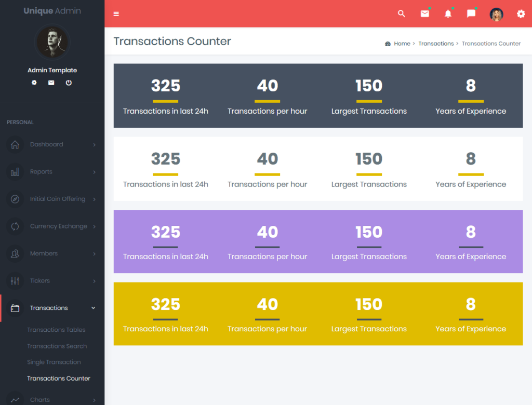This screenshot has height=405, width=532.
Task: Show notifications via the bell icon
Action: tap(448, 14)
